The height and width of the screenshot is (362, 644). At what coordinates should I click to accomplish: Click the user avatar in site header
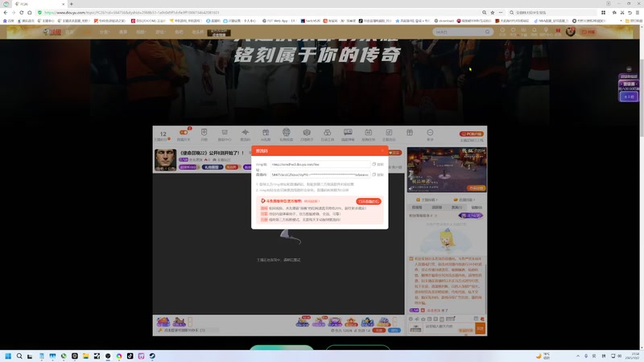point(571,31)
